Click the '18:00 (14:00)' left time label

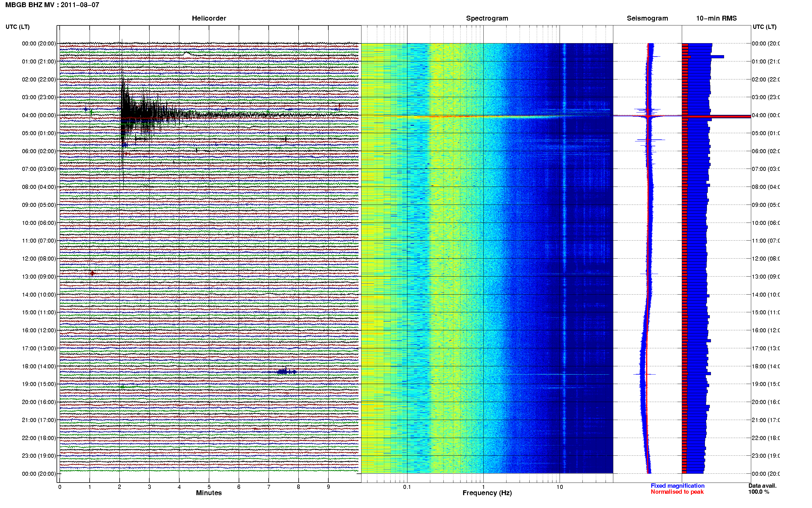point(39,366)
